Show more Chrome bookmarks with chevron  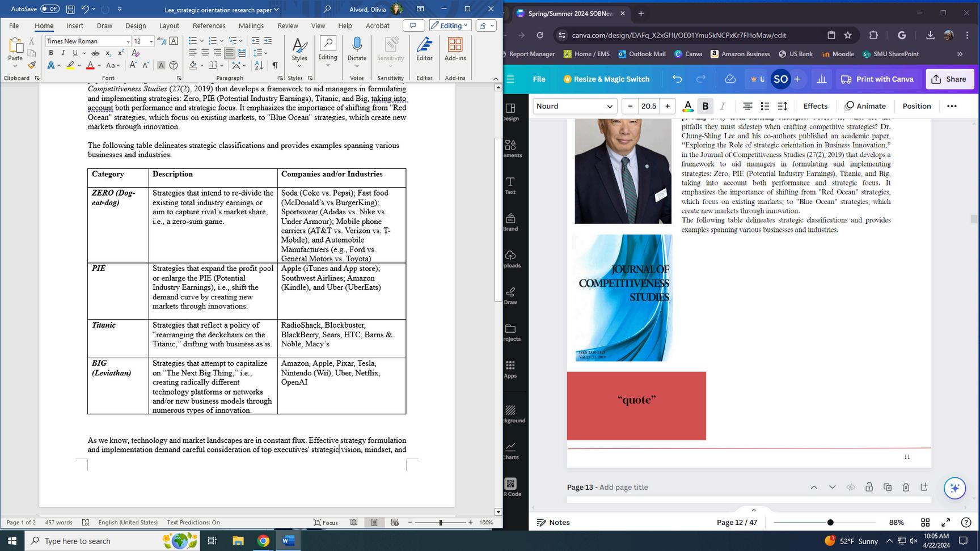(960, 54)
